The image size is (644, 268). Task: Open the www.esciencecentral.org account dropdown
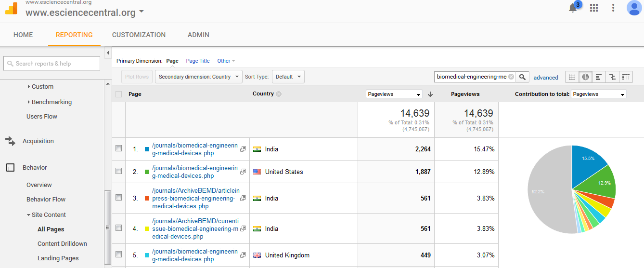[x=85, y=13]
